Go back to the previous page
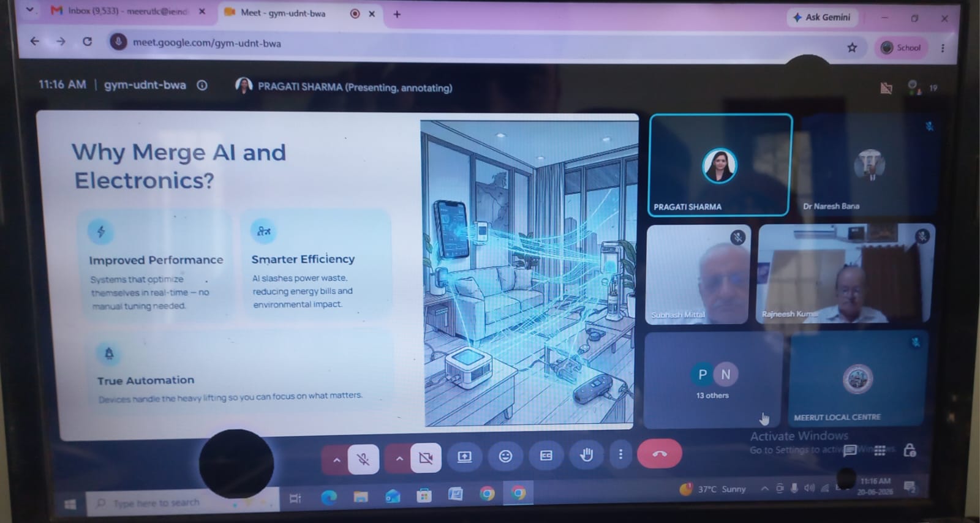 tap(35, 41)
